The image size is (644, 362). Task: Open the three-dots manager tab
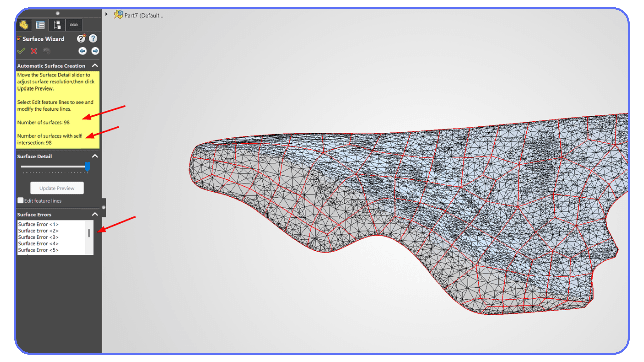tap(74, 25)
